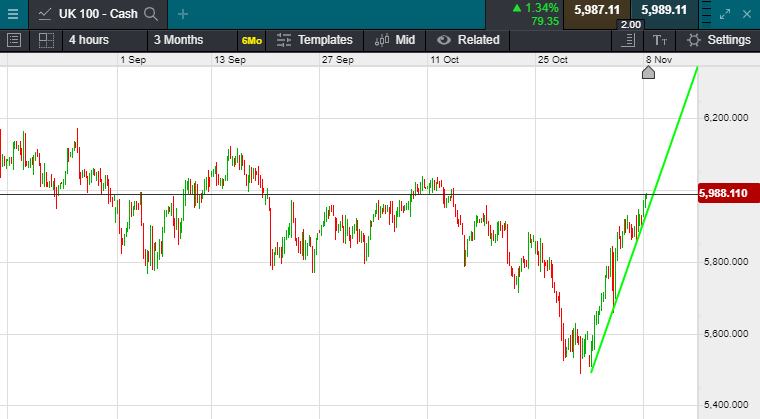Toggle the 6Mo range button
The width and height of the screenshot is (760, 419).
252,41
